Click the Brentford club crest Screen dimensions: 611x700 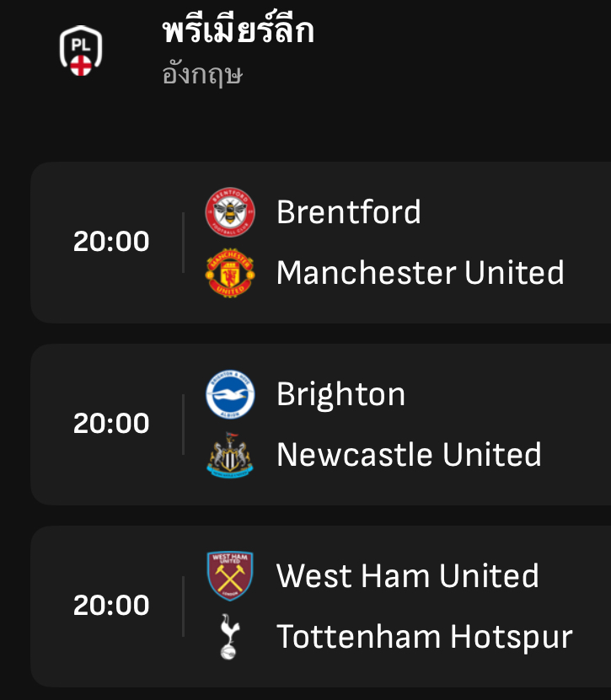click(230, 212)
